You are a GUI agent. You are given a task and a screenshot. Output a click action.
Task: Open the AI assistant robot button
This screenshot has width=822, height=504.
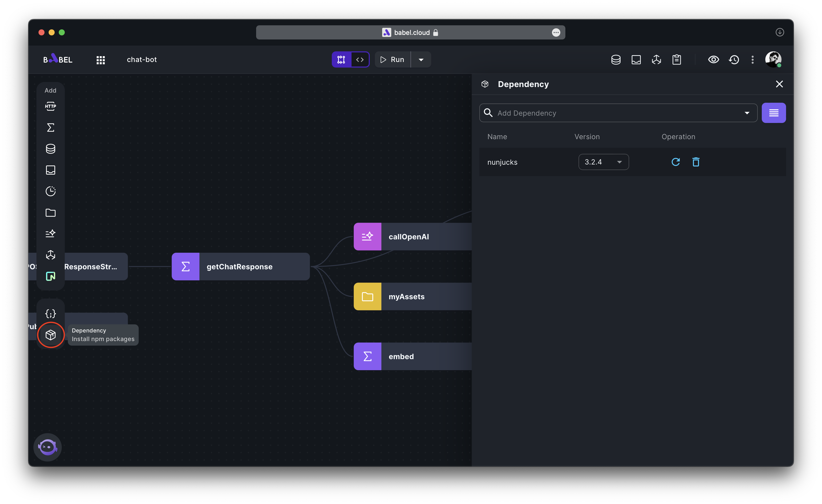(47, 447)
